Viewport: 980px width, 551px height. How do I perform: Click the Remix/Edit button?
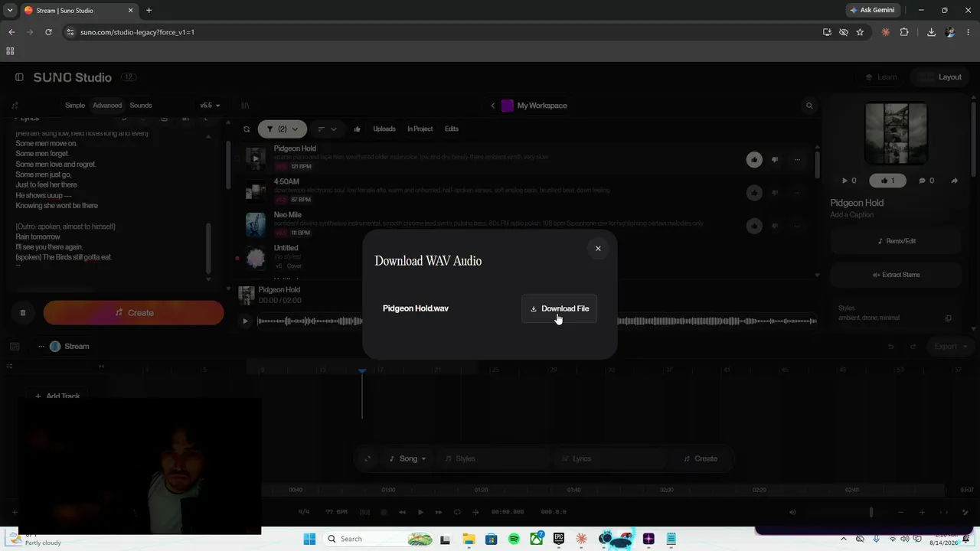pyautogui.click(x=896, y=241)
